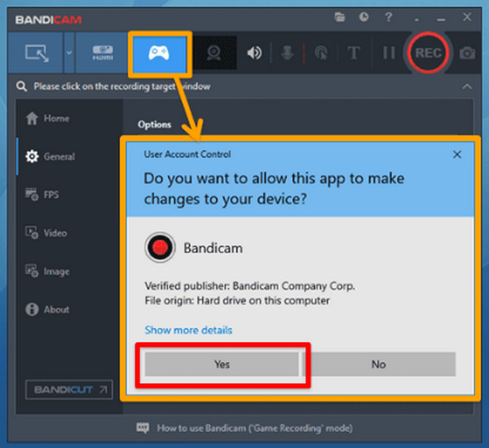This screenshot has width=489, height=448.
Task: Click No in User Account Control
Action: tap(379, 364)
